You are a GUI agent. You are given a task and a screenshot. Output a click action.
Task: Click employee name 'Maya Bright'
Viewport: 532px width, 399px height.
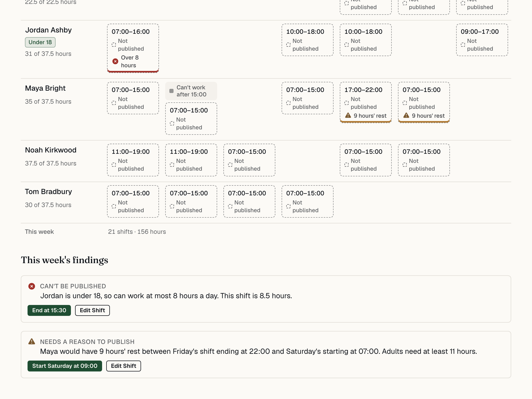point(45,88)
